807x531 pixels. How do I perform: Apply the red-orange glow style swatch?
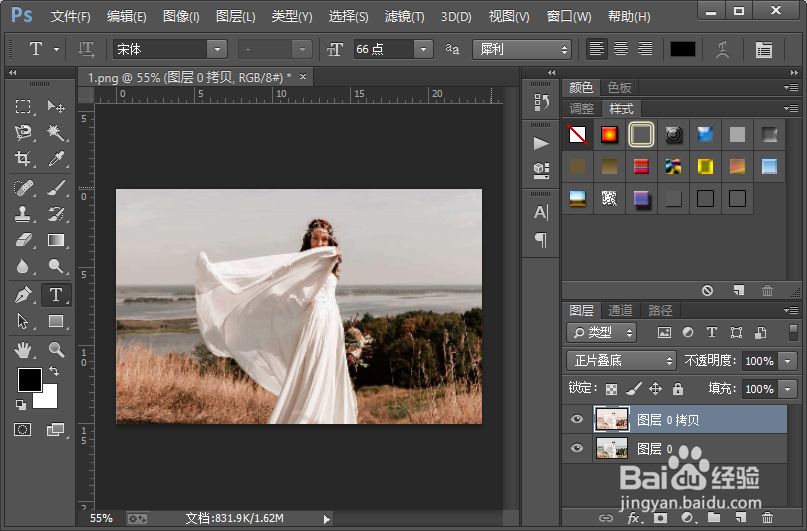pos(609,135)
